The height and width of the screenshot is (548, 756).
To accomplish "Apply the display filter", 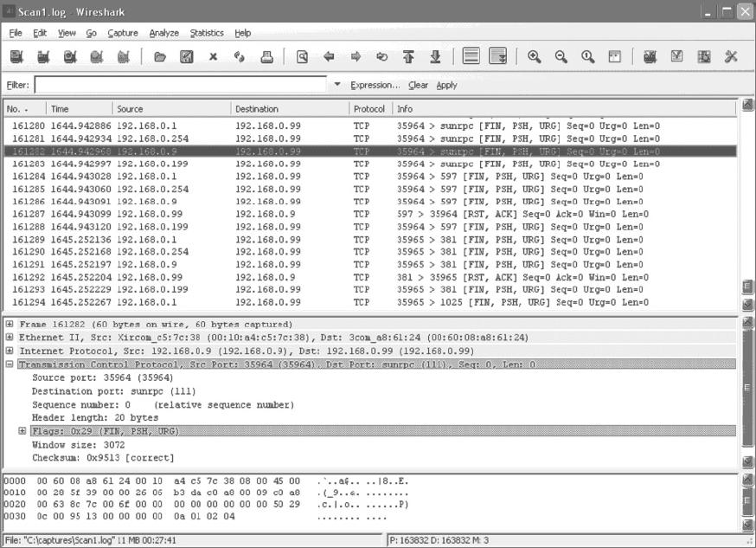I will [446, 85].
